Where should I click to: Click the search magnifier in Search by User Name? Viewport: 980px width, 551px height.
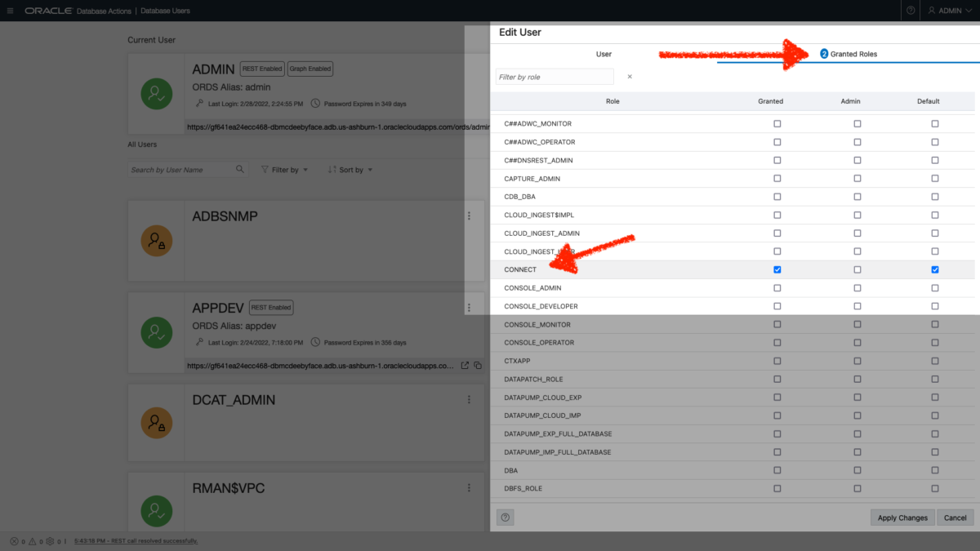(238, 169)
